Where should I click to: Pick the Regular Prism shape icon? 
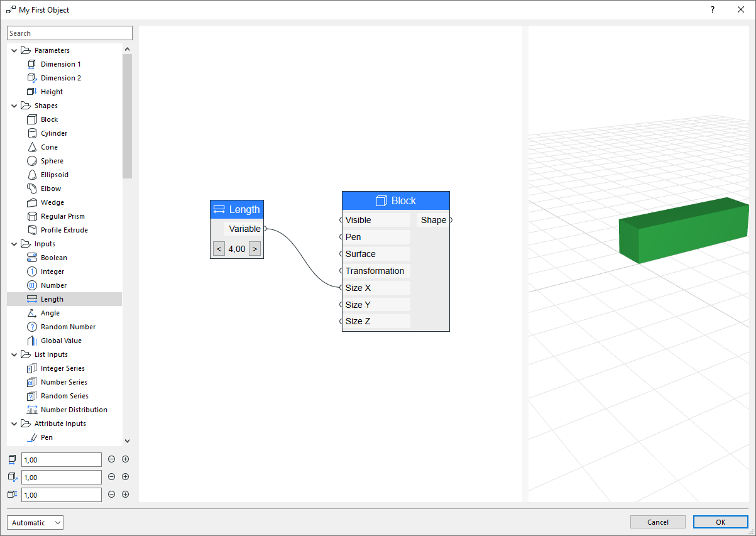[x=32, y=216]
